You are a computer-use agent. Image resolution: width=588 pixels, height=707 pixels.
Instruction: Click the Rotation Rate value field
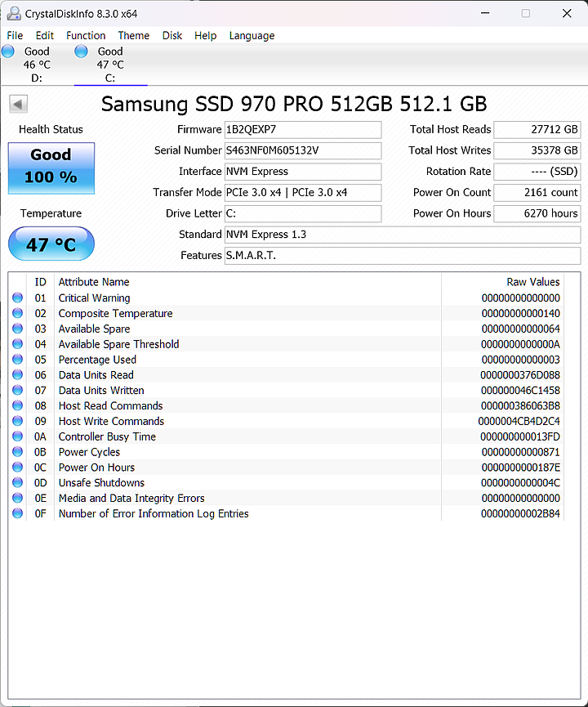click(537, 172)
